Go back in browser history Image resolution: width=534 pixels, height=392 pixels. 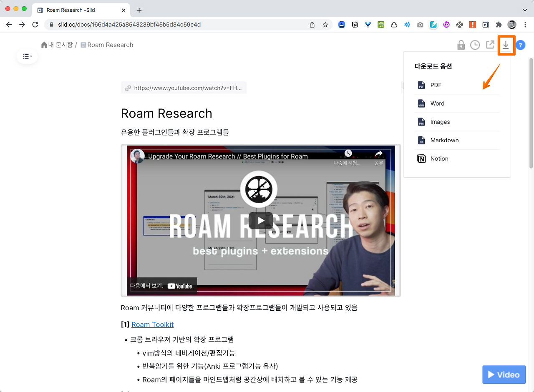[x=9, y=25]
